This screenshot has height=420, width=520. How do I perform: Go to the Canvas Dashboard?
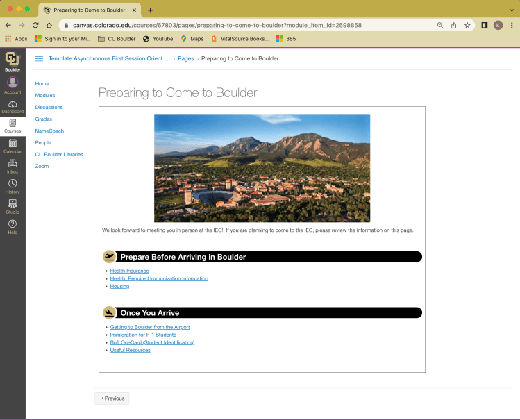tap(12, 106)
